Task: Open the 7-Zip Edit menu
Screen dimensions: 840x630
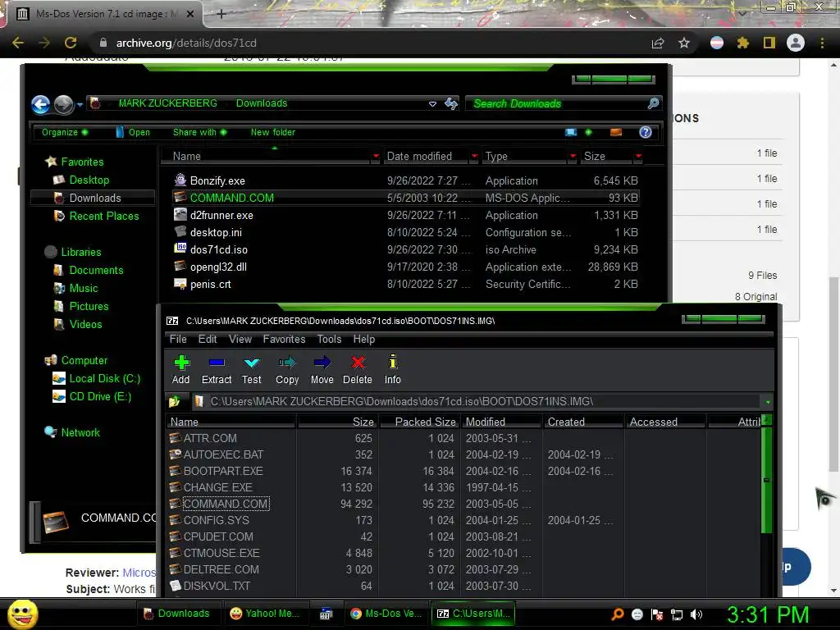Action: tap(208, 339)
